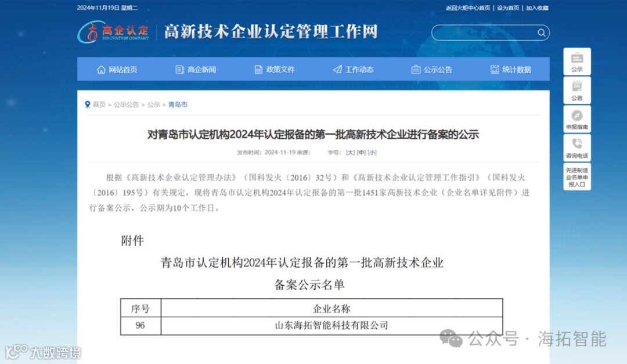Screen dimensions: 627x364
Task: Open 高企新闻 navigation item
Action: (x=196, y=70)
